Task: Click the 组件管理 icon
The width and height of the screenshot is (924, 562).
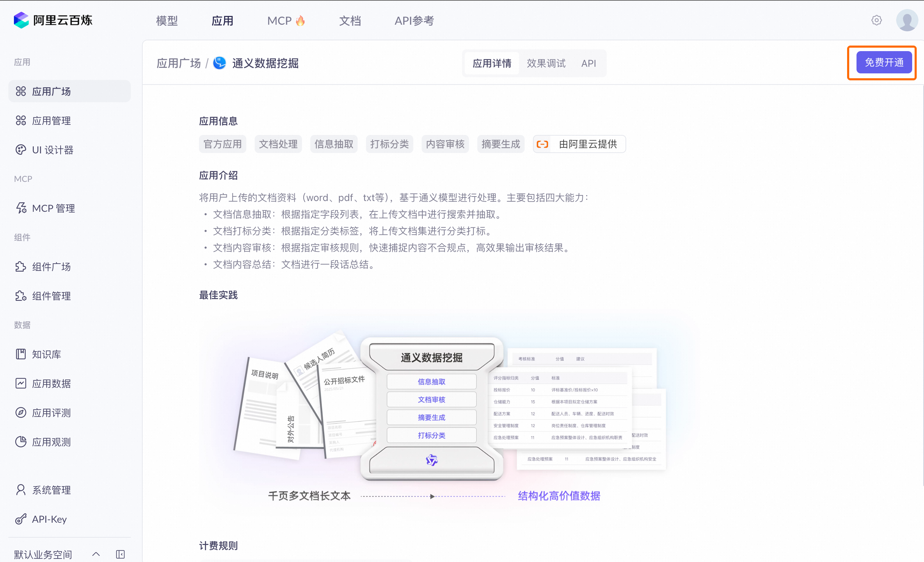Action: click(x=21, y=296)
